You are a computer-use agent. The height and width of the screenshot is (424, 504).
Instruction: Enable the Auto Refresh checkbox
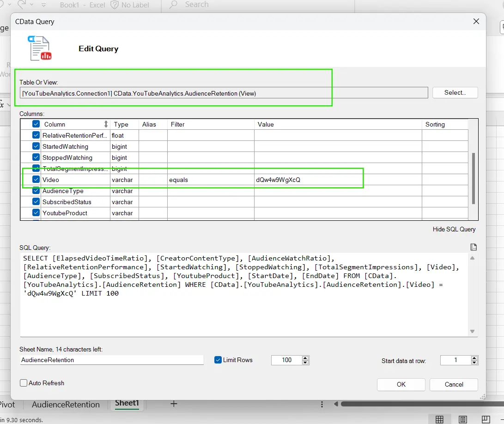[x=24, y=383]
